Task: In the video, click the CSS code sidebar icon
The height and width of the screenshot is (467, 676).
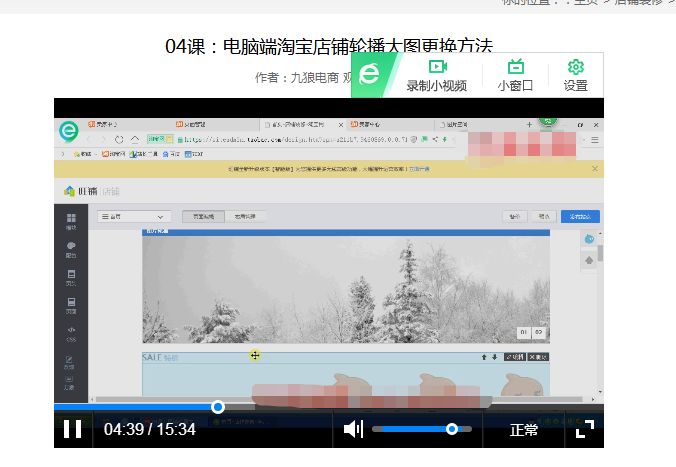Action: point(71,333)
